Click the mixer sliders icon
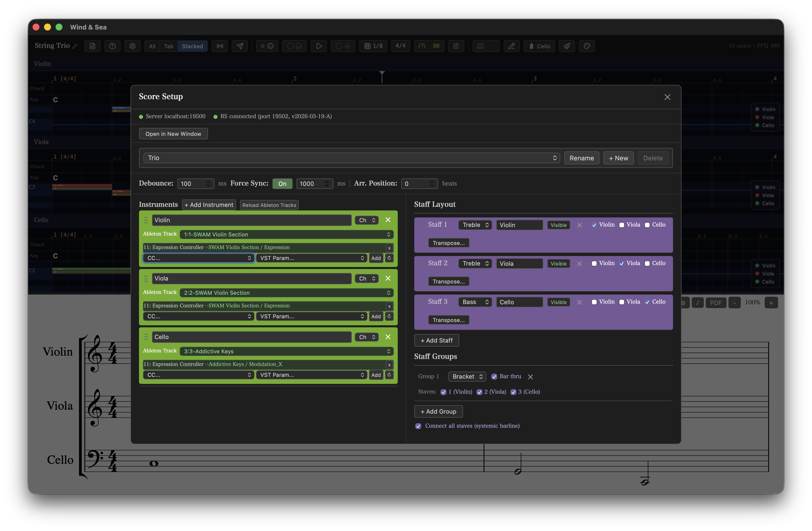This screenshot has height=531, width=812. (456, 46)
